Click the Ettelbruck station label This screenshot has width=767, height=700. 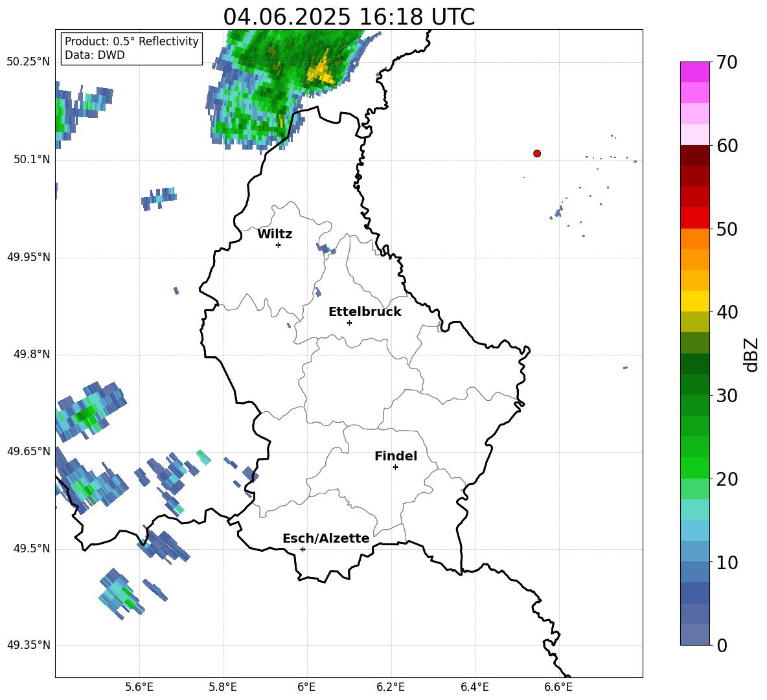point(365,312)
